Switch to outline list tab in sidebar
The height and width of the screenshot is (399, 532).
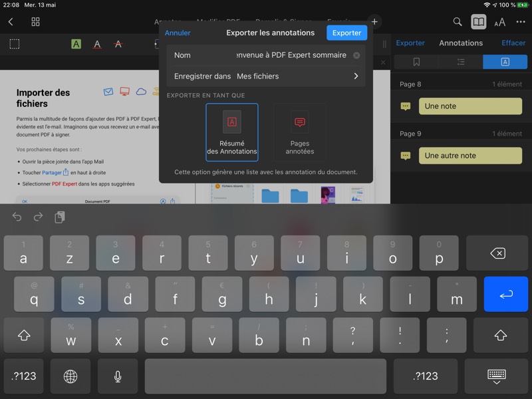click(461, 62)
